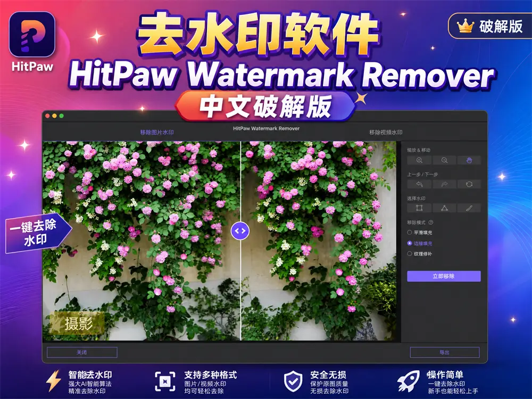The height and width of the screenshot is (399, 532).
Task: Click the lightning bolt 智能去水印 icon
Action: 54,381
